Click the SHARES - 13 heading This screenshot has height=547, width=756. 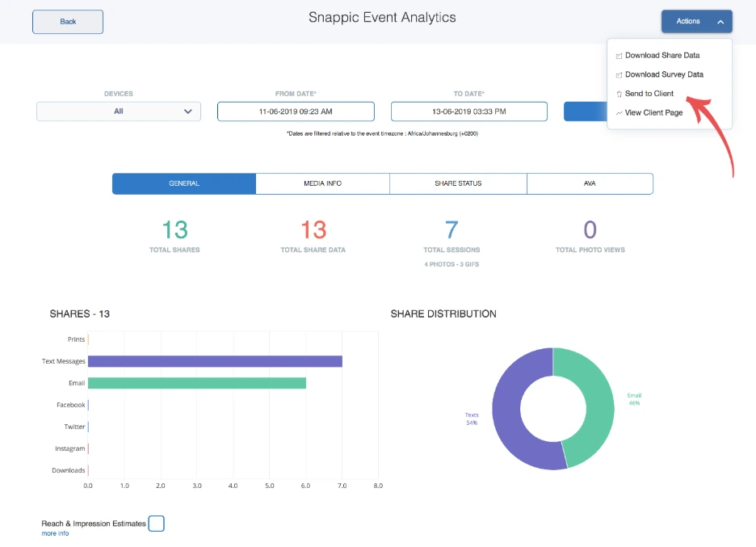click(x=79, y=314)
